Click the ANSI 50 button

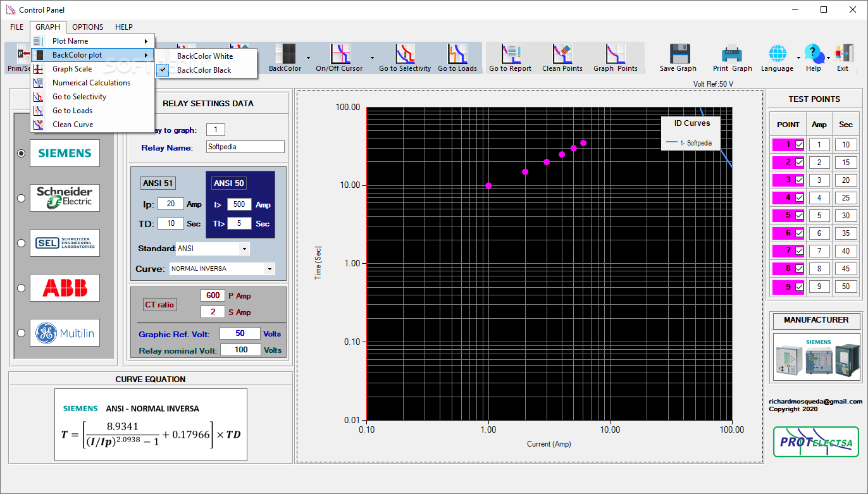[x=229, y=183]
